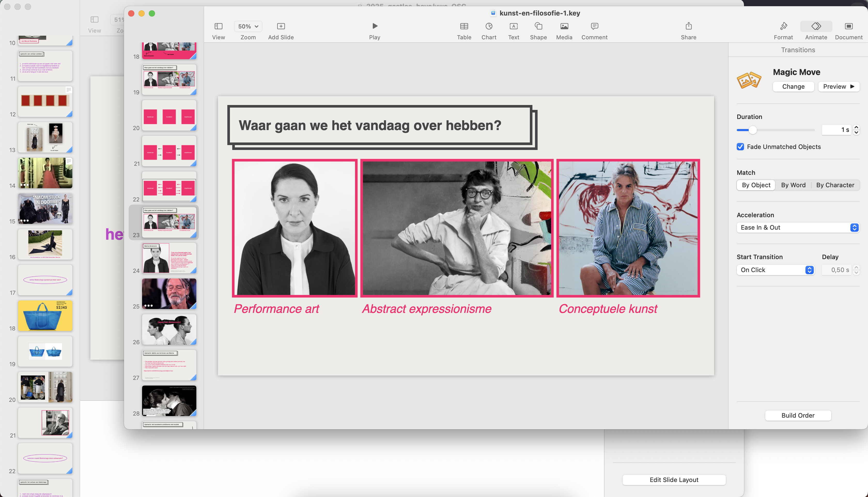Select background window slide 17 oval thumbnail

[x=45, y=280]
